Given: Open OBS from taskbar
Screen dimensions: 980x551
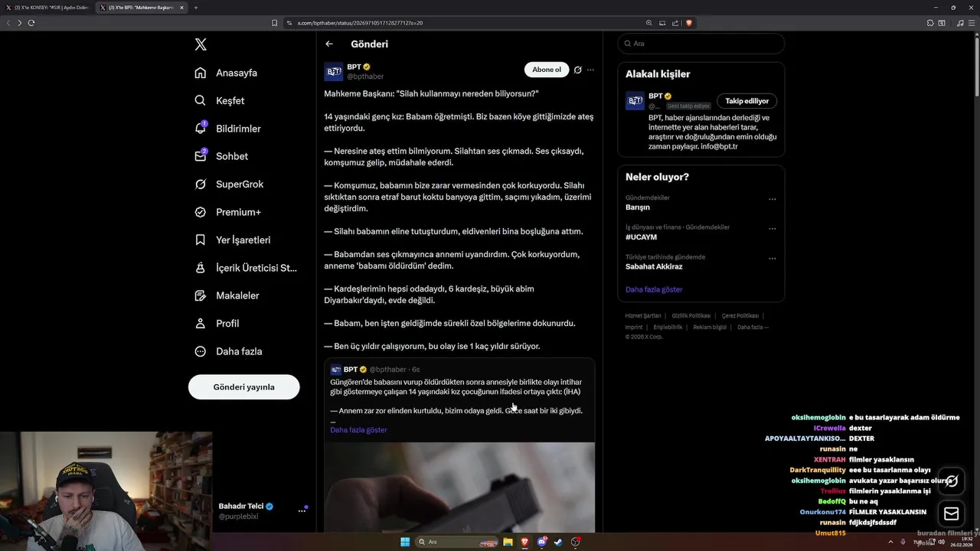Looking at the screenshot, I should 575,542.
